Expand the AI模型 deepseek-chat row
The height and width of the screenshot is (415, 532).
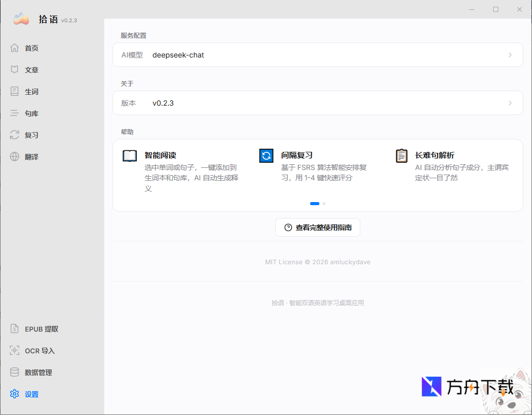pos(317,55)
